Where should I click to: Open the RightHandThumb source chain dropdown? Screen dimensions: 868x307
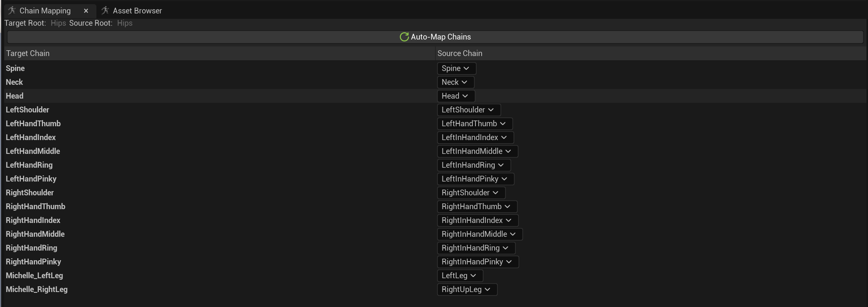477,206
